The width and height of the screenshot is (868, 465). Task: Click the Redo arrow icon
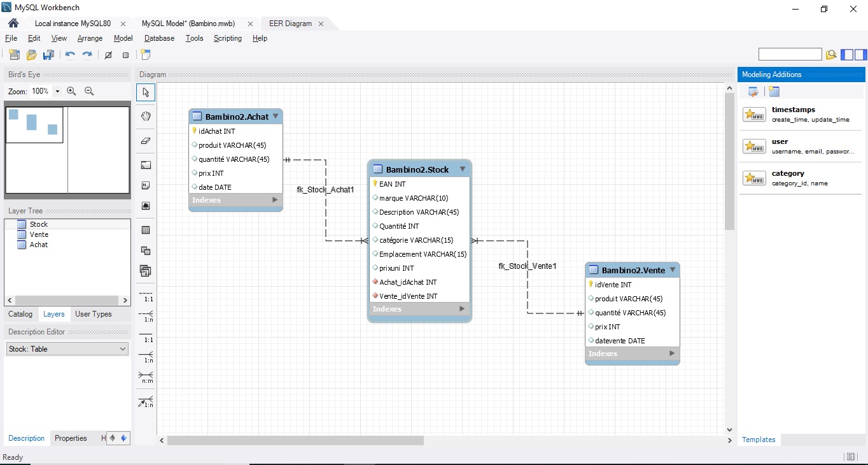[87, 55]
